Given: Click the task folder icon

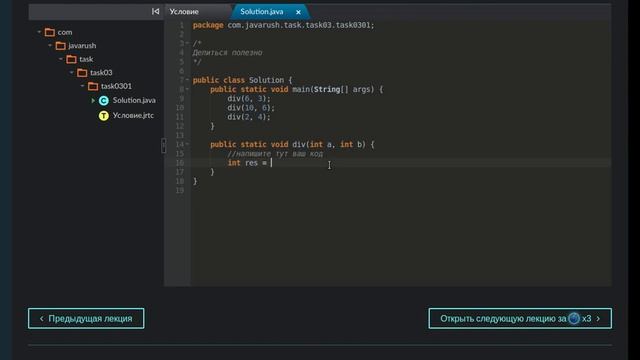Looking at the screenshot, I should pyautogui.click(x=71, y=59).
